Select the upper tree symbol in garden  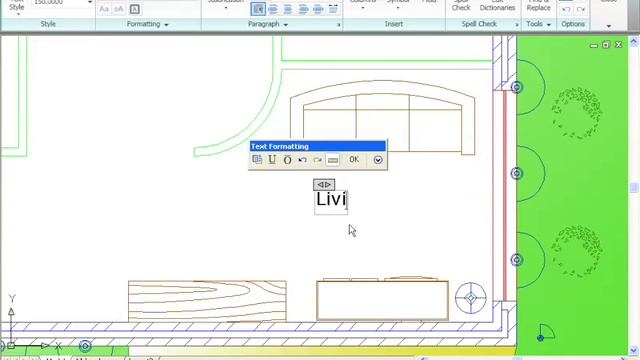click(576, 113)
